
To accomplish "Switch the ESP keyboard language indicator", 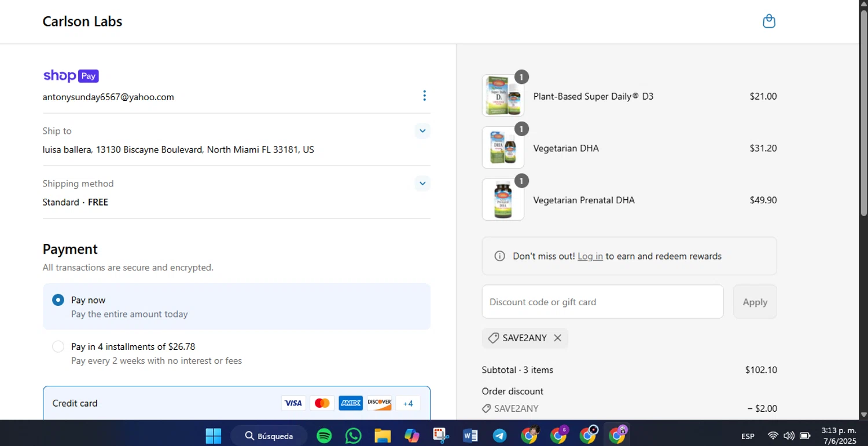I will [748, 436].
